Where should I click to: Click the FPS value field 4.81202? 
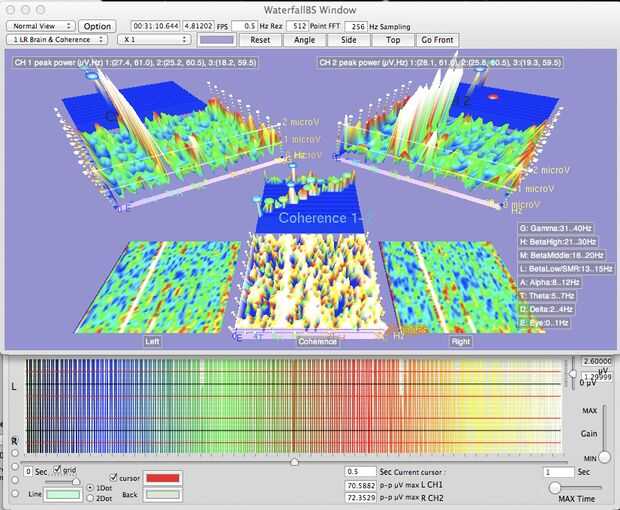pos(199,26)
